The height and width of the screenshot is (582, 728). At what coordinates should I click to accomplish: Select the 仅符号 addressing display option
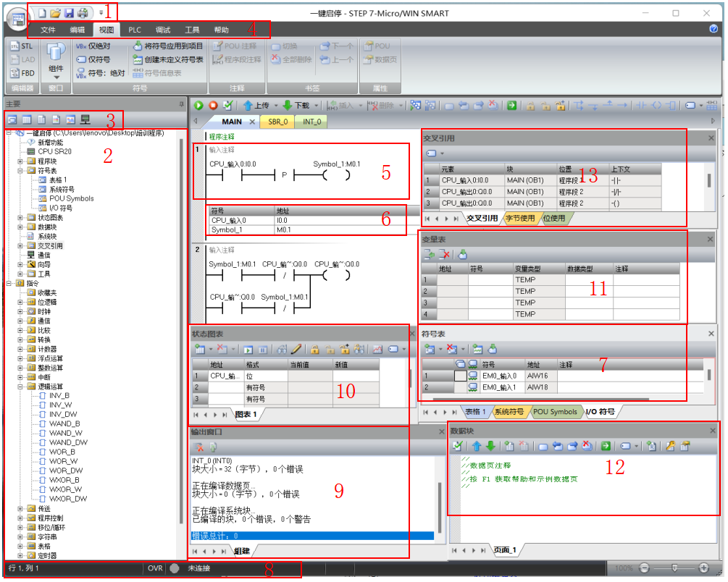click(93, 59)
